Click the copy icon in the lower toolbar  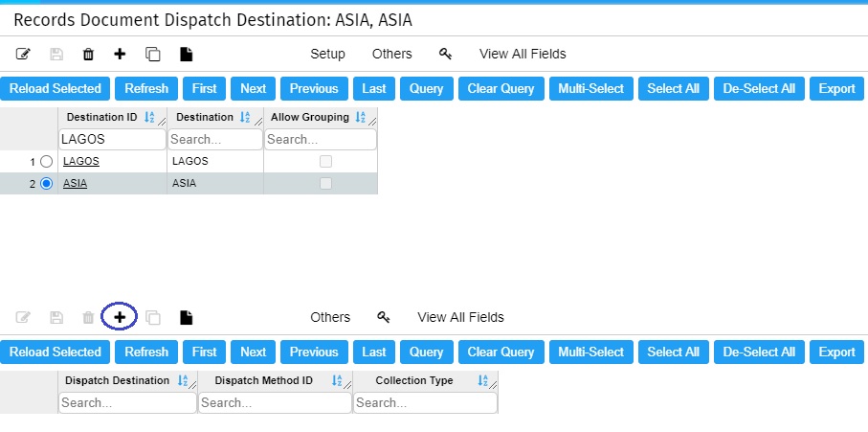click(x=153, y=317)
